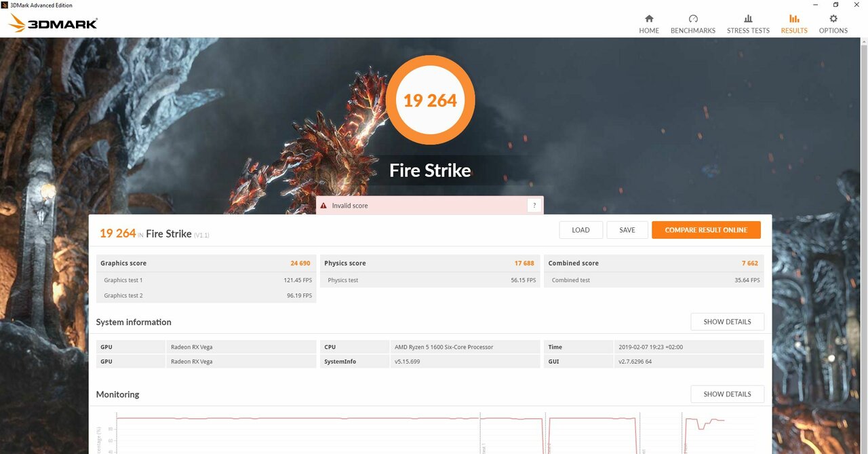This screenshot has width=868, height=454.
Task: Select Combined test FPS value 35.64
Action: [747, 280]
